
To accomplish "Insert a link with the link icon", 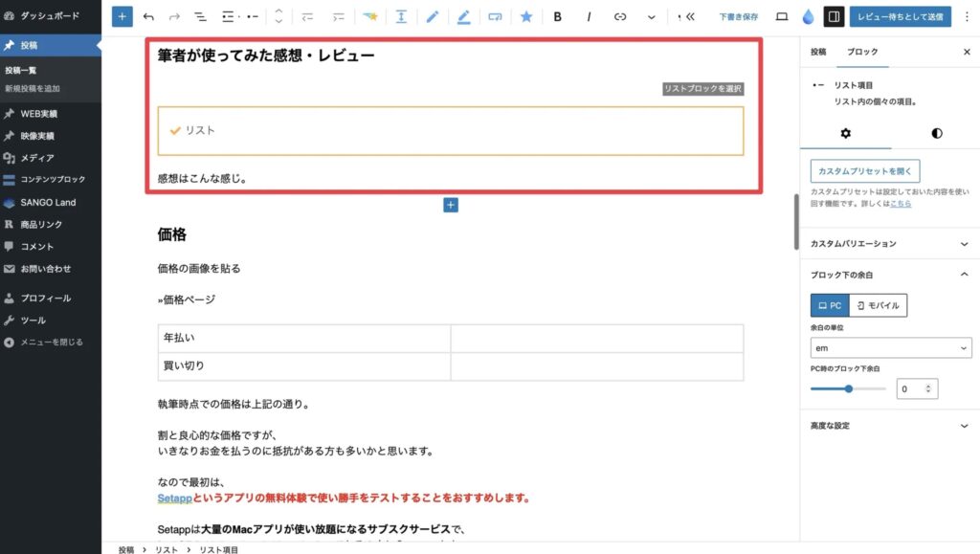I will click(x=620, y=16).
